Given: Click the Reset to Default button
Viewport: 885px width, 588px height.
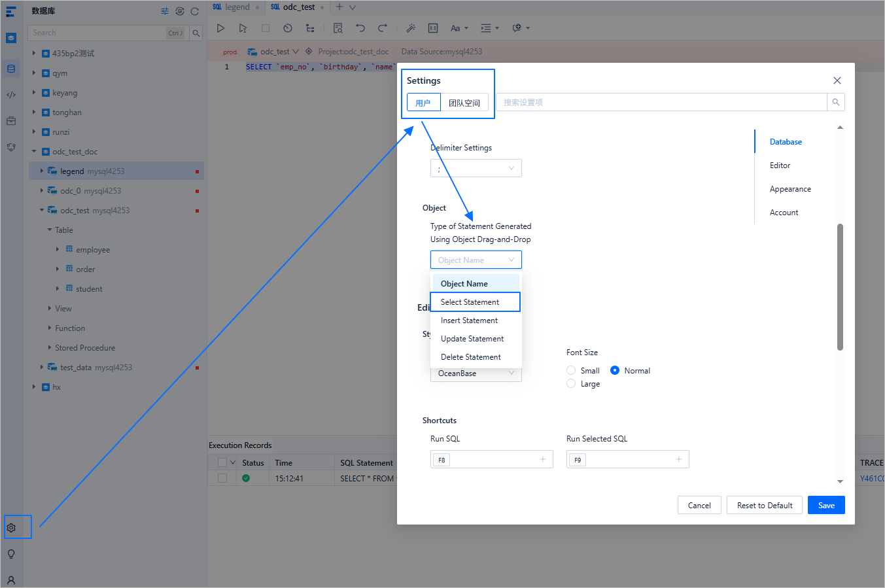Looking at the screenshot, I should [x=764, y=505].
